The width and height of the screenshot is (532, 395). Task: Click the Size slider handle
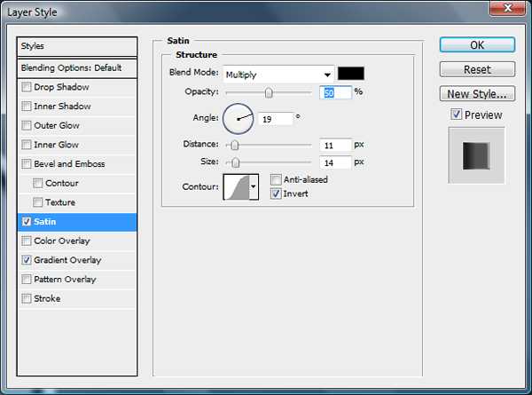click(236, 162)
